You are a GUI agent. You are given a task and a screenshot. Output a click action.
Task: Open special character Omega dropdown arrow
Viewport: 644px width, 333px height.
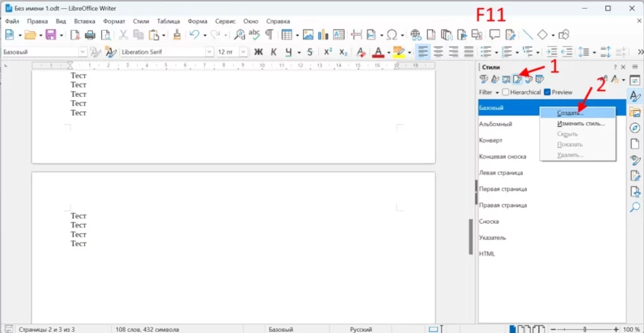click(402, 35)
